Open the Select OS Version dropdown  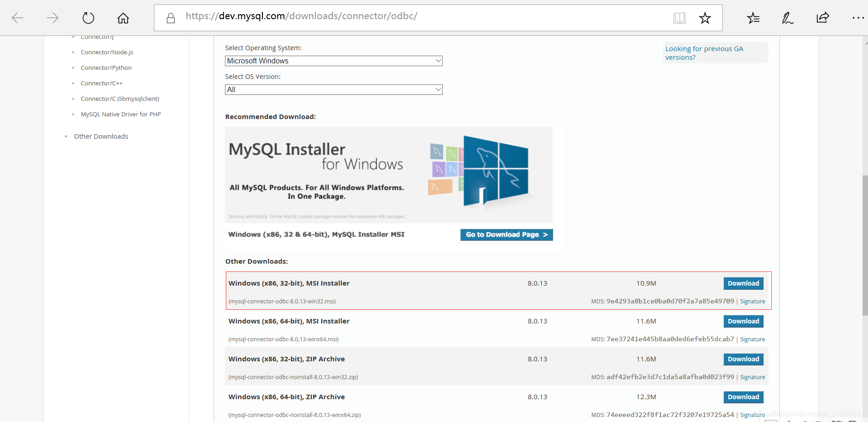point(334,89)
